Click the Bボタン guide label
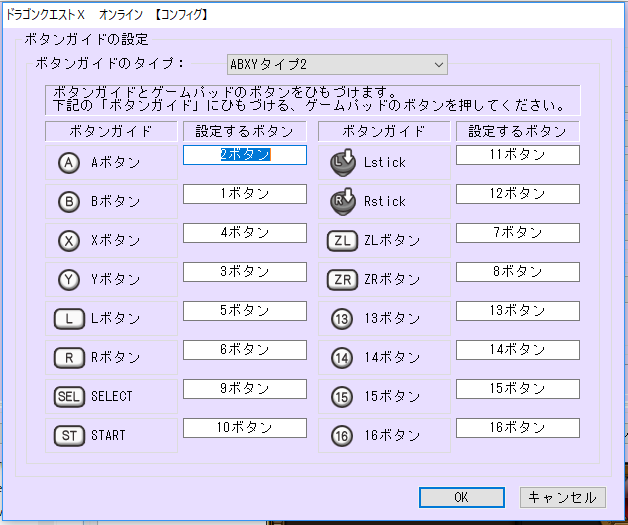 point(115,202)
